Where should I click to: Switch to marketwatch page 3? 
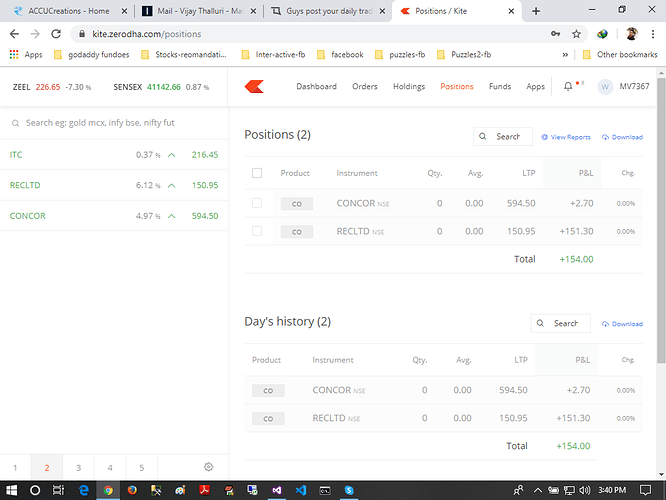(79, 467)
